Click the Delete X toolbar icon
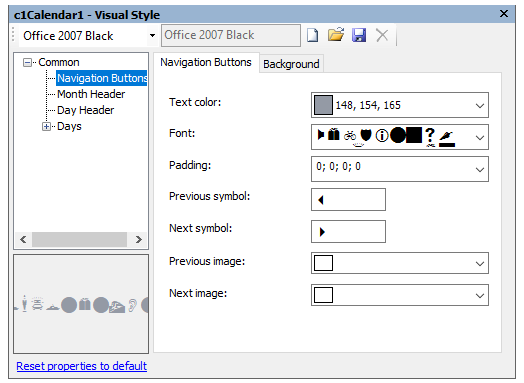The width and height of the screenshot is (524, 383). click(x=382, y=35)
